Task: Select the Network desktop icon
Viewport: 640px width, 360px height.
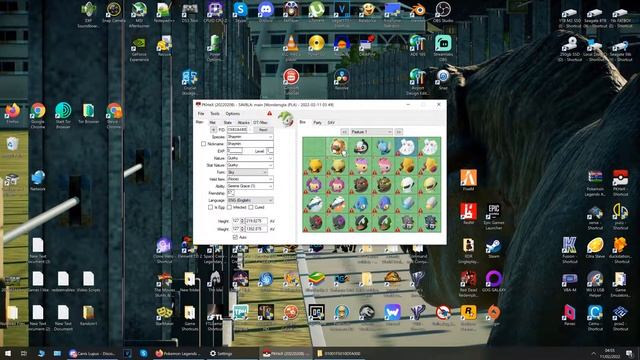Action: (38, 180)
